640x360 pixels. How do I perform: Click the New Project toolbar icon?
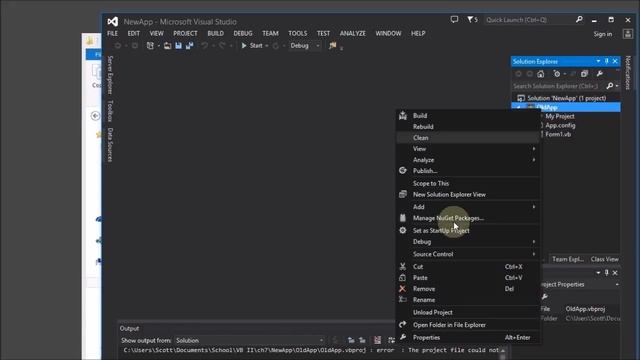(x=150, y=46)
